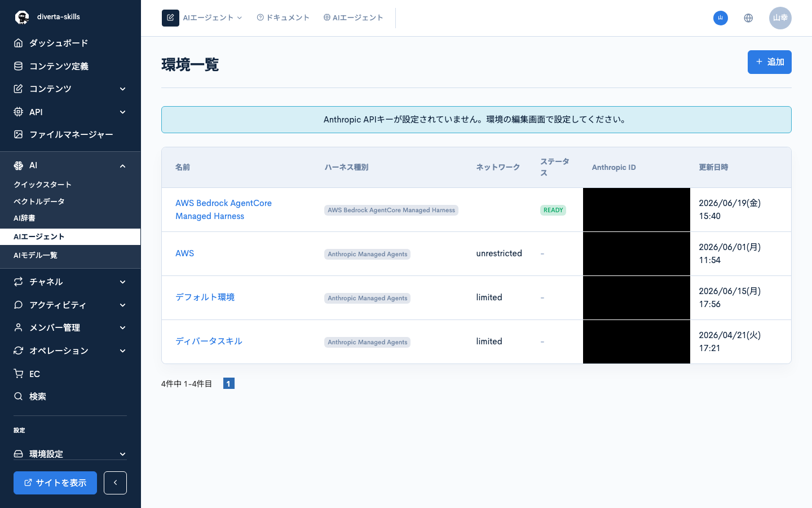Viewport: 812px width, 508px height.
Task: Open the AIエージェント dropdown in top bar
Action: tap(213, 18)
